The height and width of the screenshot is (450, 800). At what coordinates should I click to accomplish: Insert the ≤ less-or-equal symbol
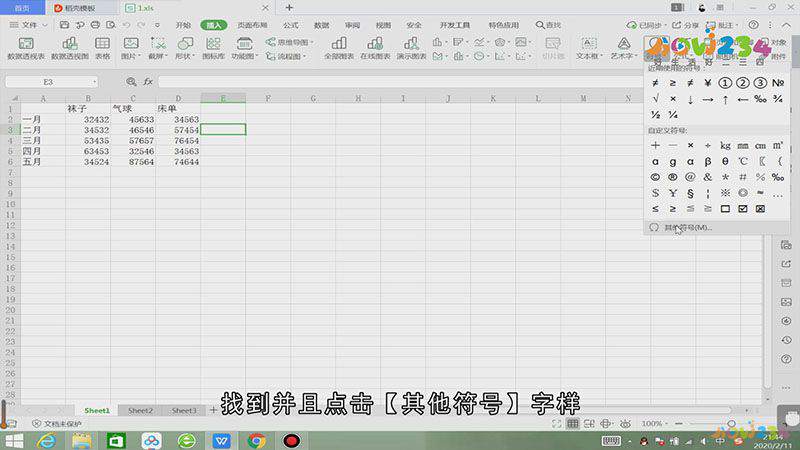point(656,209)
